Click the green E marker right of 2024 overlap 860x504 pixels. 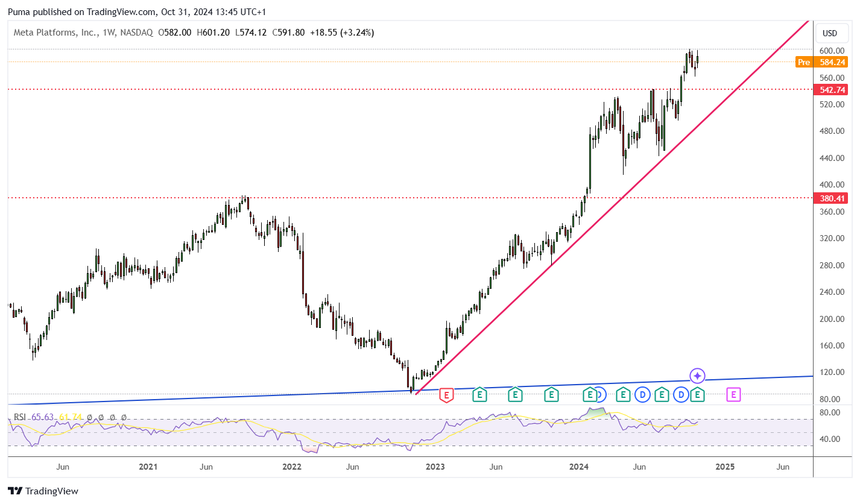point(622,395)
